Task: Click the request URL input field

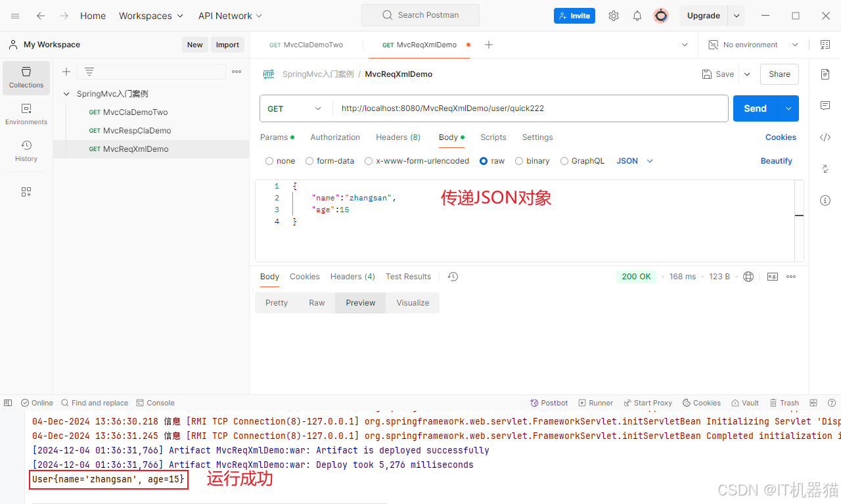Action: pyautogui.click(x=530, y=108)
